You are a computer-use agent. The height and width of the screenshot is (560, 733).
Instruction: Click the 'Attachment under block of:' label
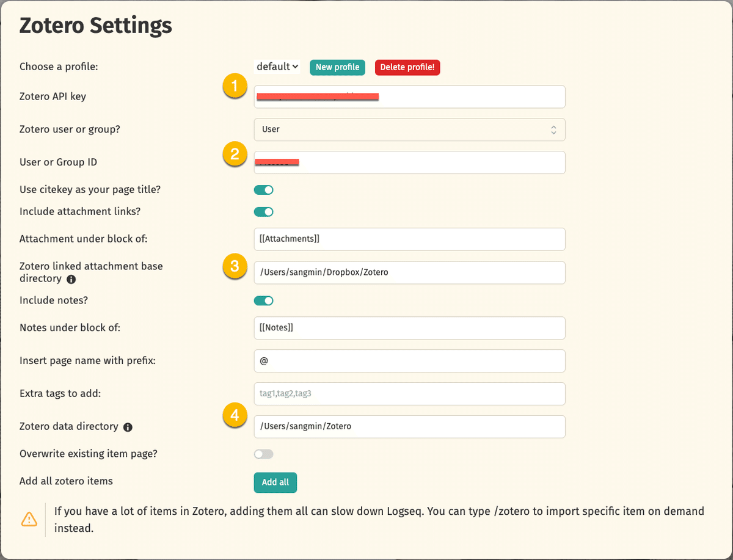84,239
